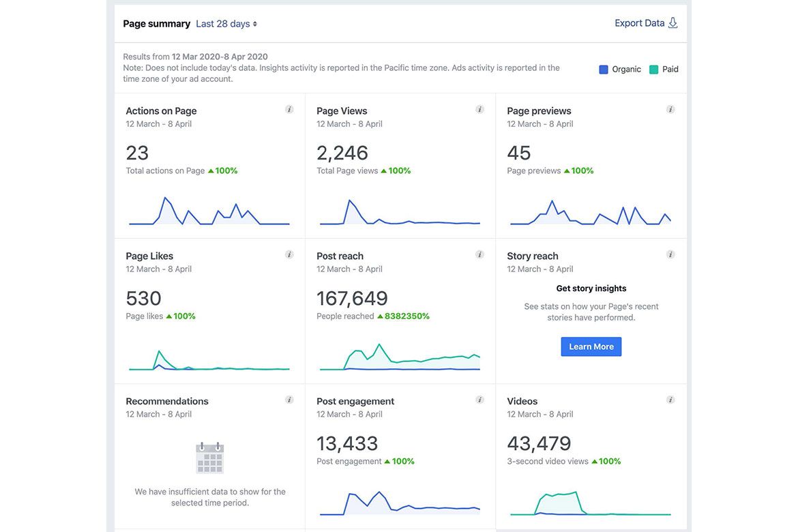Image resolution: width=798 pixels, height=532 pixels.
Task: Click the Paid teal legend swatch
Action: pyautogui.click(x=654, y=70)
